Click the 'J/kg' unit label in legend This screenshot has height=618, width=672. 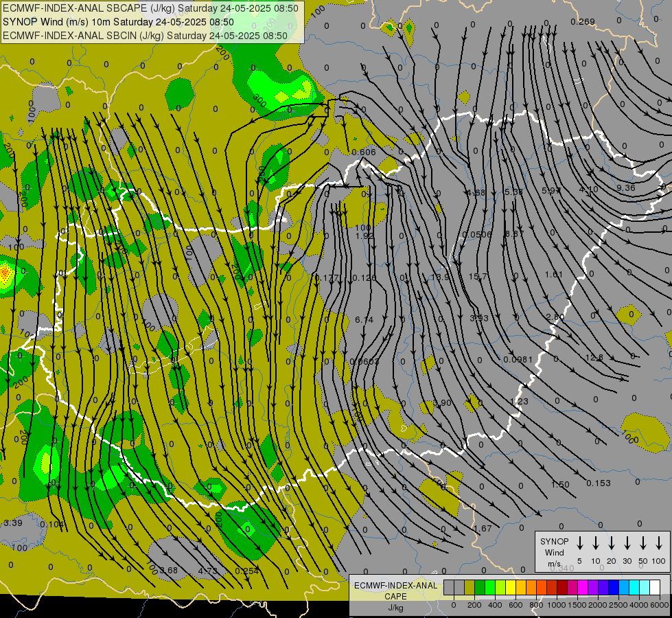point(395,608)
